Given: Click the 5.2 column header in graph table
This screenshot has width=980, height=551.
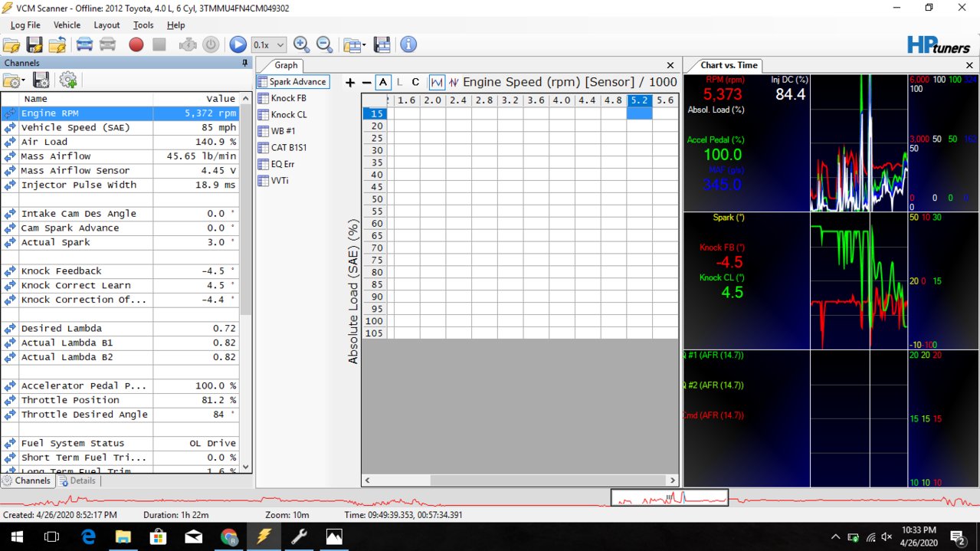Looking at the screenshot, I should 640,100.
